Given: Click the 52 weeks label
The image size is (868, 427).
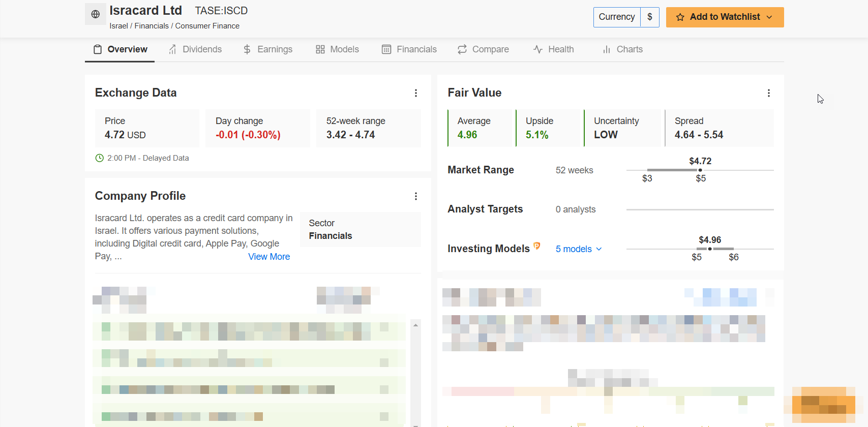Looking at the screenshot, I should [x=574, y=170].
